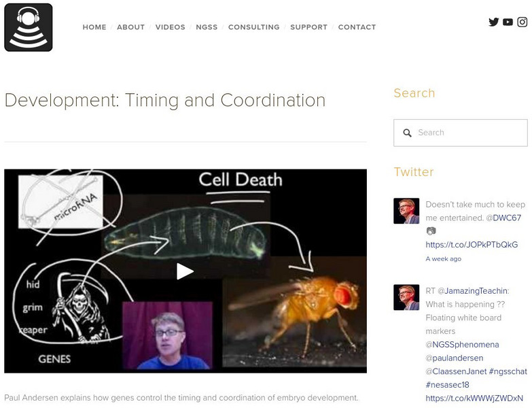Click the #nesasec18 hashtag
This screenshot has height=408, width=532.
pos(447,385)
